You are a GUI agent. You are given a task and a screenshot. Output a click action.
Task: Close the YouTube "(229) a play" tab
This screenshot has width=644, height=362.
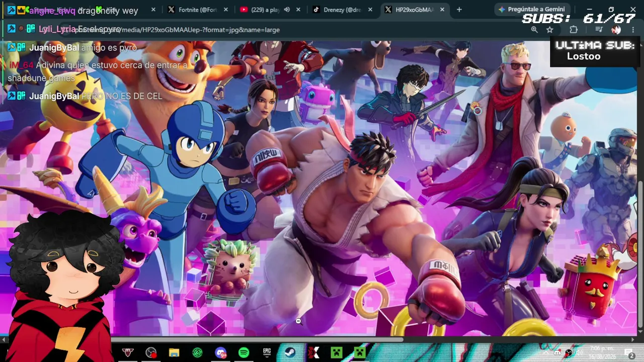click(x=298, y=10)
